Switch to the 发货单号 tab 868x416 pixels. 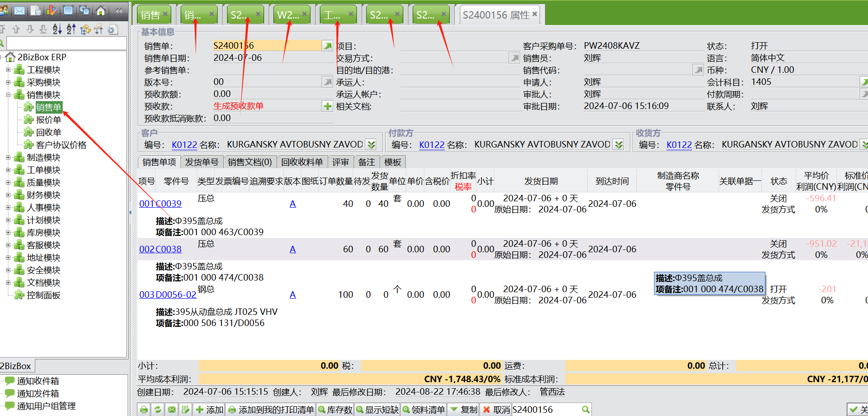point(201,162)
